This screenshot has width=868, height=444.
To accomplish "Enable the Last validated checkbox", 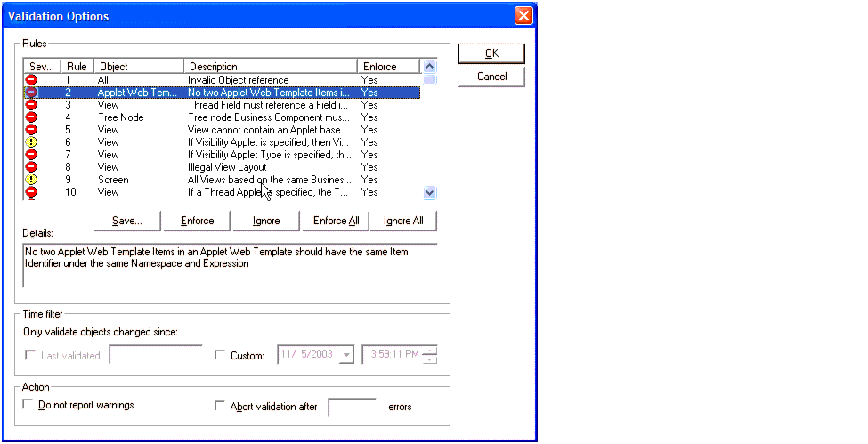I will click(30, 355).
